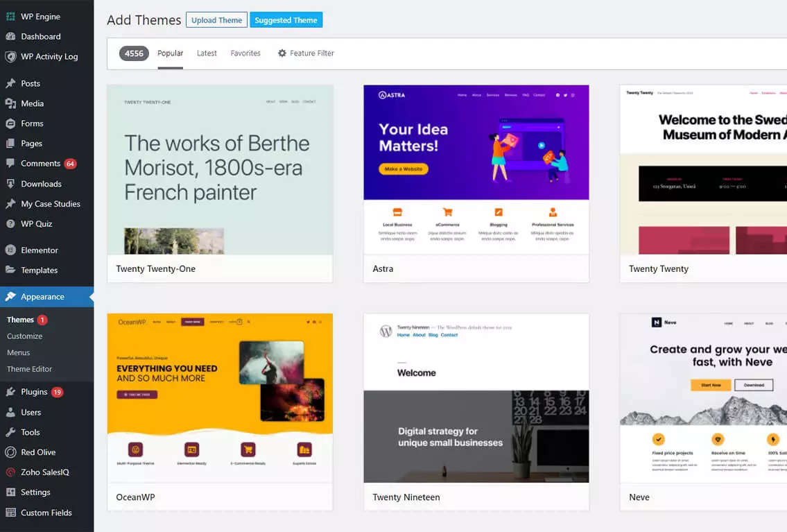Image resolution: width=787 pixels, height=532 pixels.
Task: Click the Astra theme name label
Action: click(x=383, y=269)
